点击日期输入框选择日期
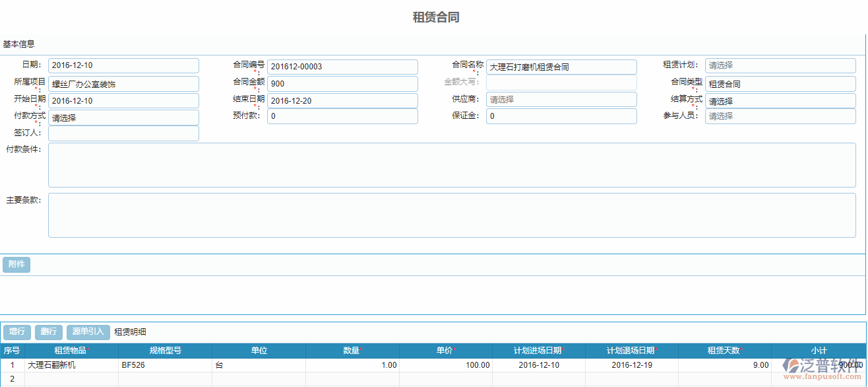This screenshot has width=868, height=387. pyautogui.click(x=123, y=65)
